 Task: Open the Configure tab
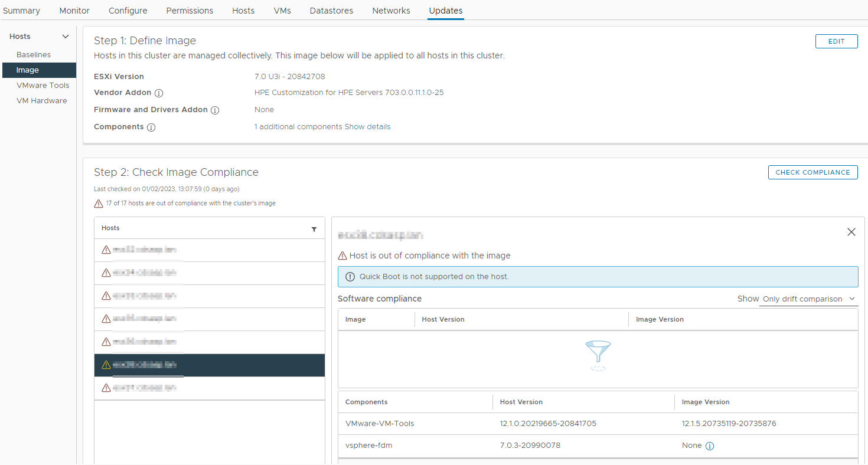pyautogui.click(x=128, y=11)
